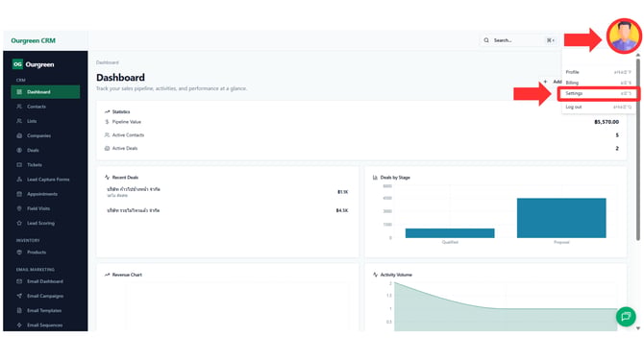Click the second recent deal worth ฿4.5K
Image resolution: width=644 pixels, height=361 pixels.
pos(227,210)
